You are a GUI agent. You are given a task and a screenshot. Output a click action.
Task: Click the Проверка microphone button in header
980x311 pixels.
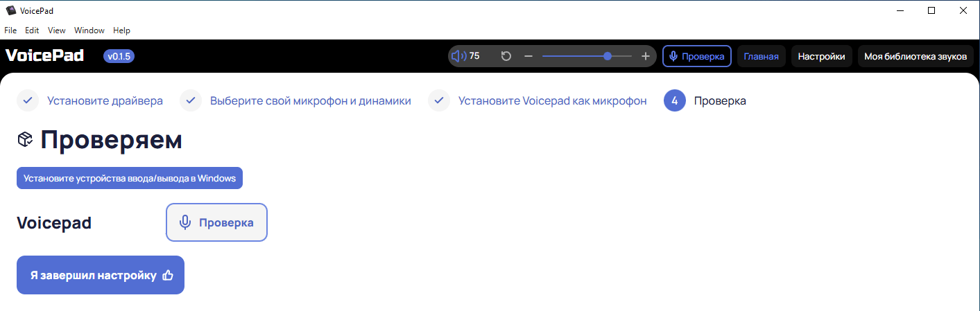point(697,56)
